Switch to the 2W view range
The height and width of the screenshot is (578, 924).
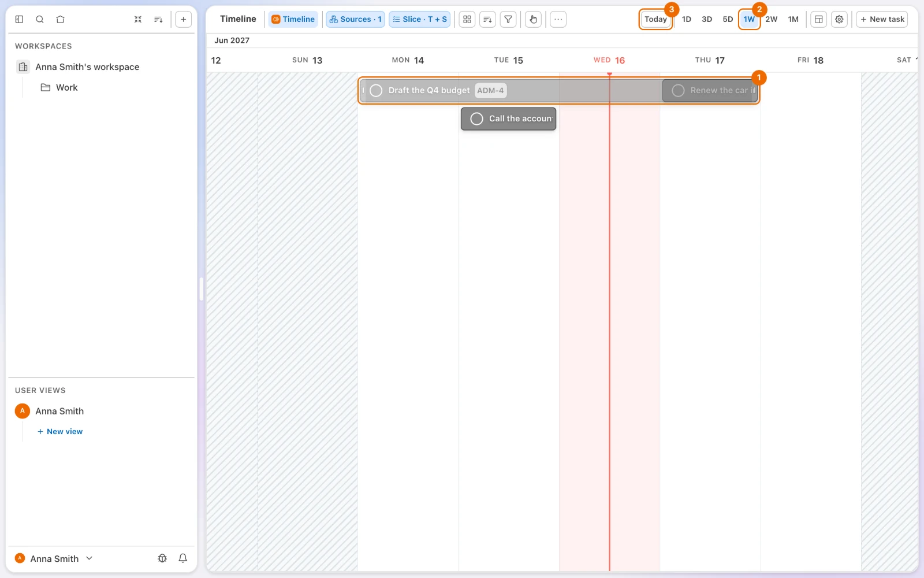click(x=772, y=19)
